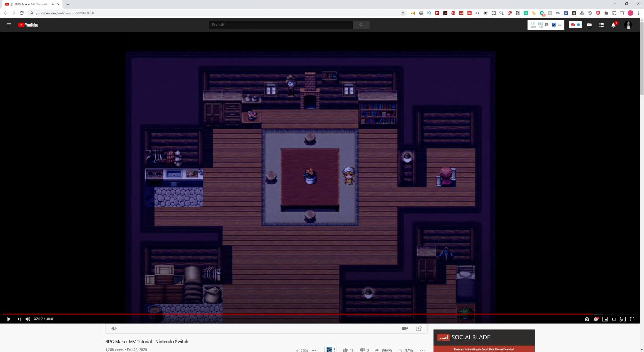
Task: Open the YouTube account avatar menu
Action: click(x=628, y=25)
